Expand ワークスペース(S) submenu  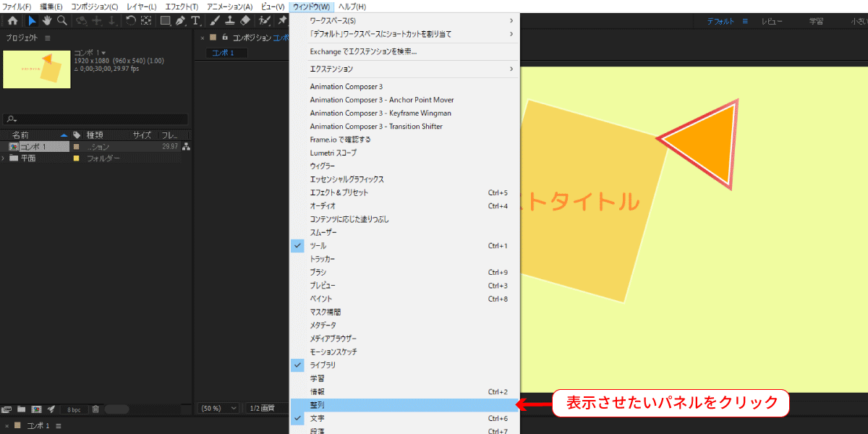[x=404, y=21]
